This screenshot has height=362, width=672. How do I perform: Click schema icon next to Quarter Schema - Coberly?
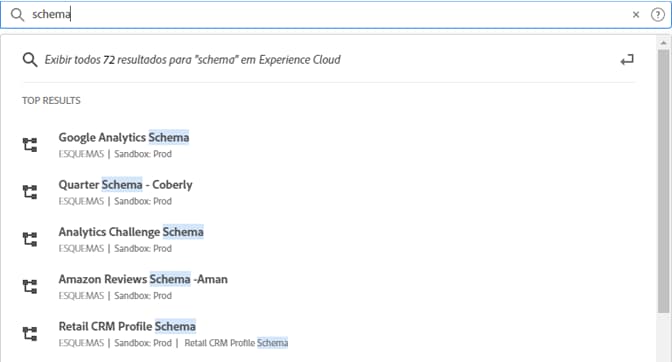[30, 192]
